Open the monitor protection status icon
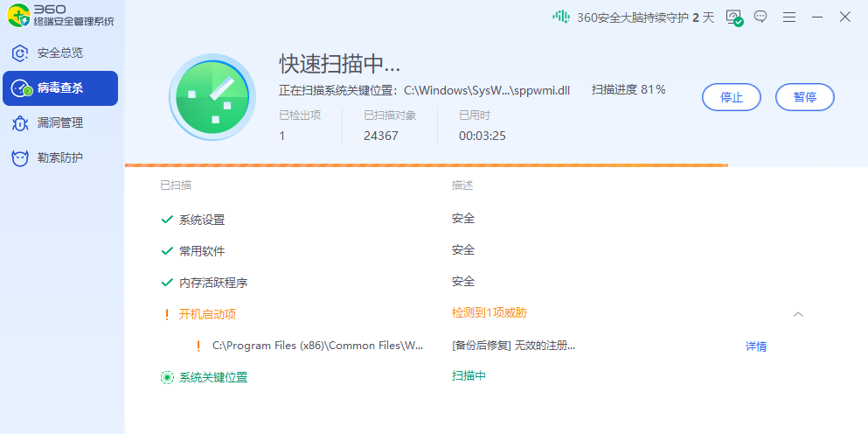Screen dimensions: 868x434 (x=733, y=17)
